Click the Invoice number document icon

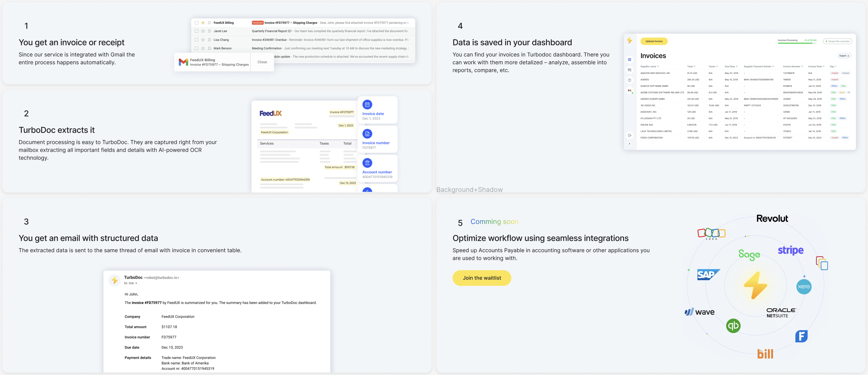(x=367, y=134)
